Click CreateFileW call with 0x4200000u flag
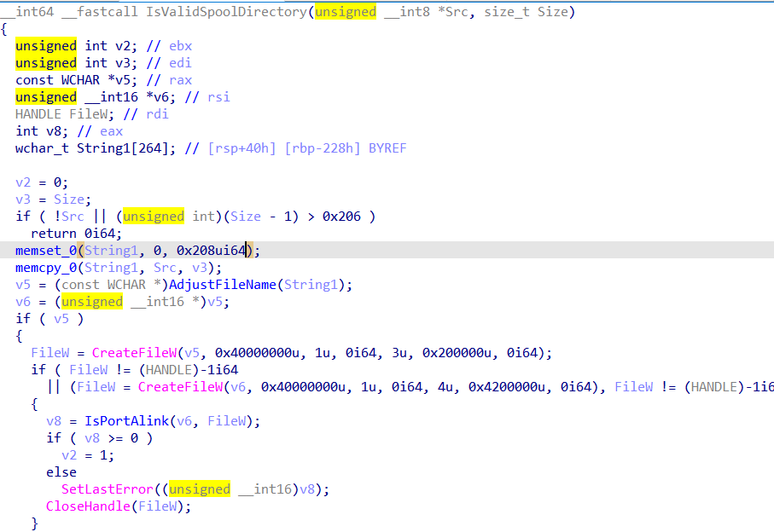This screenshot has height=532, width=774. pos(180,387)
